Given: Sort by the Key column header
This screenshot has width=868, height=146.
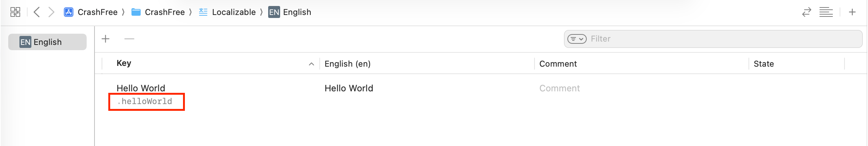Looking at the screenshot, I should pyautogui.click(x=124, y=63).
